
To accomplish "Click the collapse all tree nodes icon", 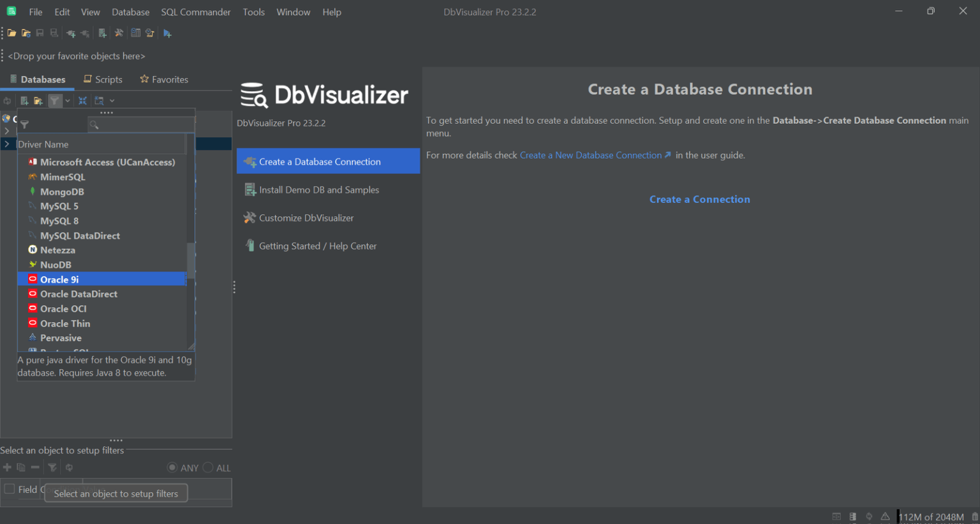I will tap(82, 101).
